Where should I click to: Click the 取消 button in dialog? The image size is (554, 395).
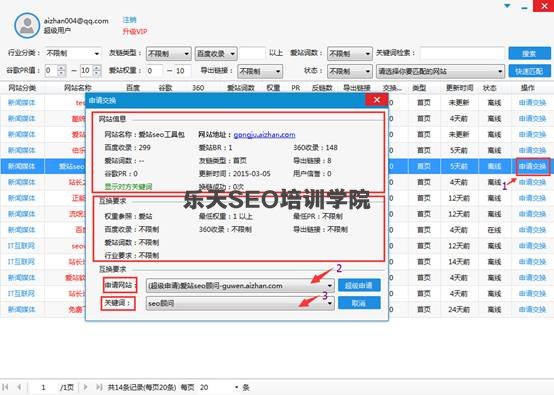coord(359,303)
